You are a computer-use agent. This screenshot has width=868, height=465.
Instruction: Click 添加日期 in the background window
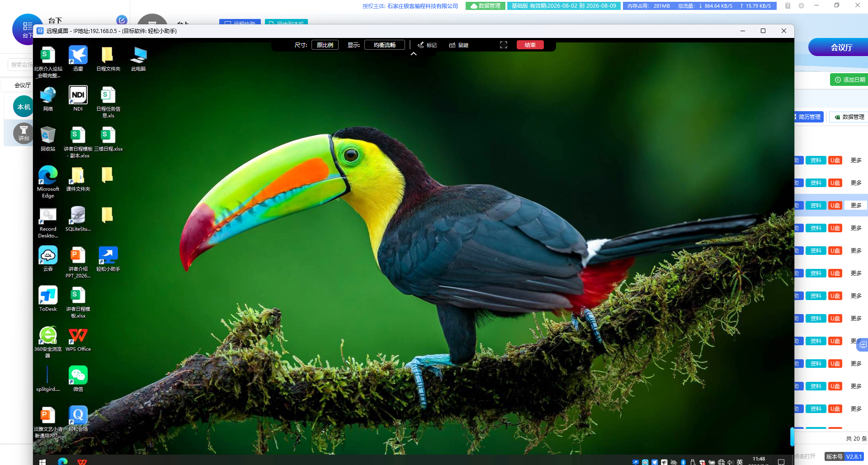849,80
